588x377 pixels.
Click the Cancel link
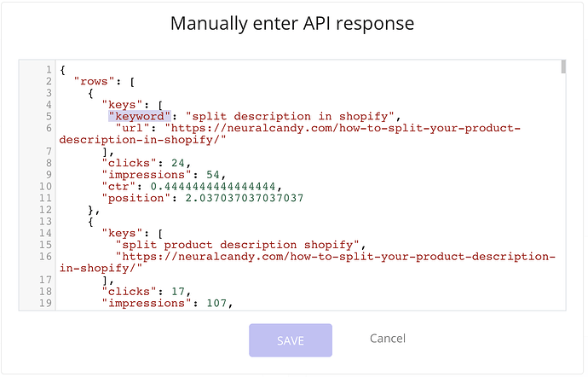pos(388,339)
